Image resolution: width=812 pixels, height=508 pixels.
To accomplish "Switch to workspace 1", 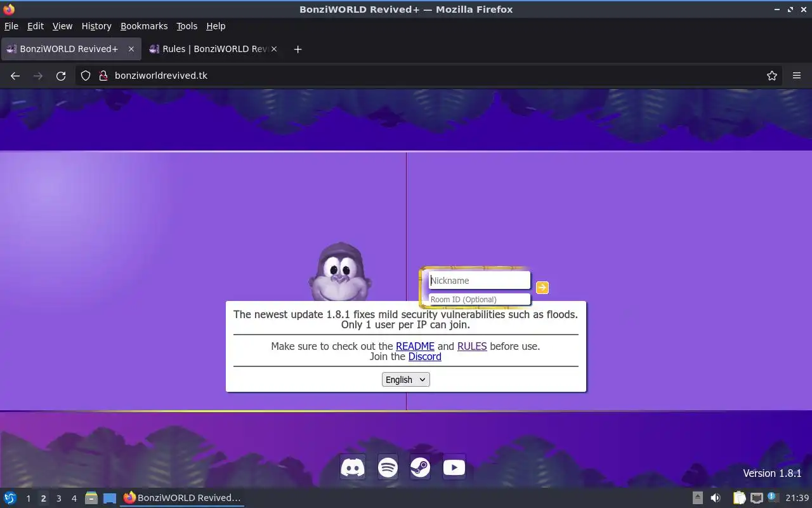I will (x=28, y=498).
